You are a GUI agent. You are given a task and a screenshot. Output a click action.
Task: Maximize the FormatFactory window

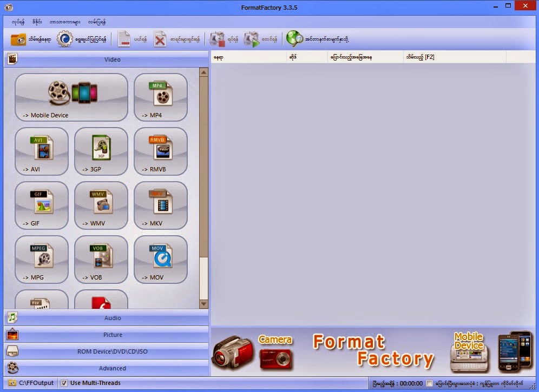click(508, 6)
